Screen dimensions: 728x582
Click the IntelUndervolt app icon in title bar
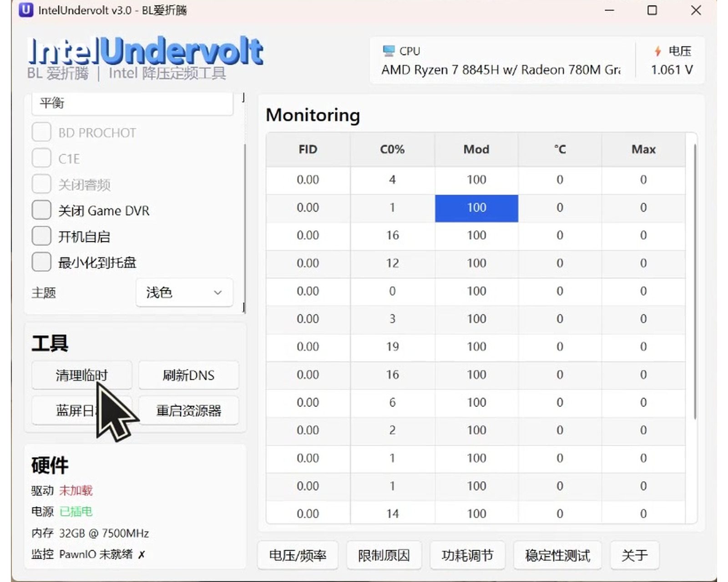[26, 10]
